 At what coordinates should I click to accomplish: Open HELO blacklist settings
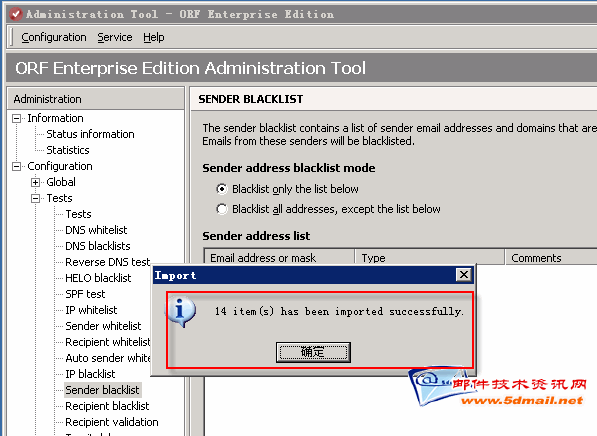click(x=98, y=278)
